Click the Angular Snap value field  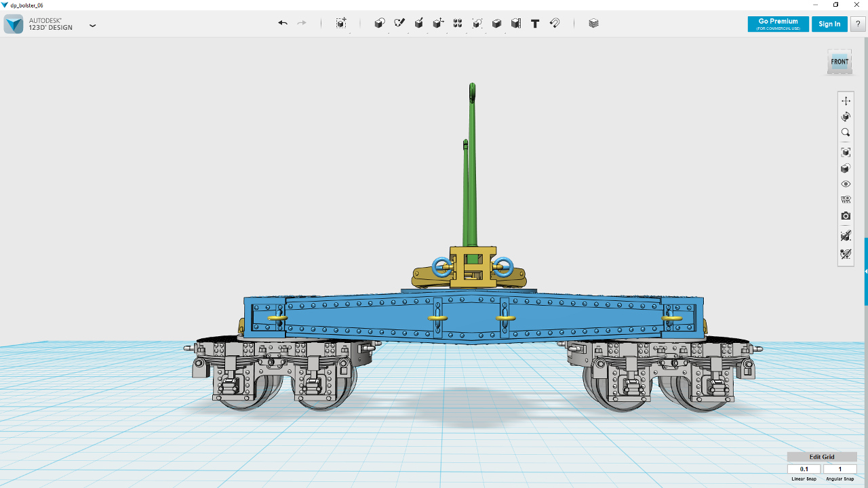(x=840, y=469)
